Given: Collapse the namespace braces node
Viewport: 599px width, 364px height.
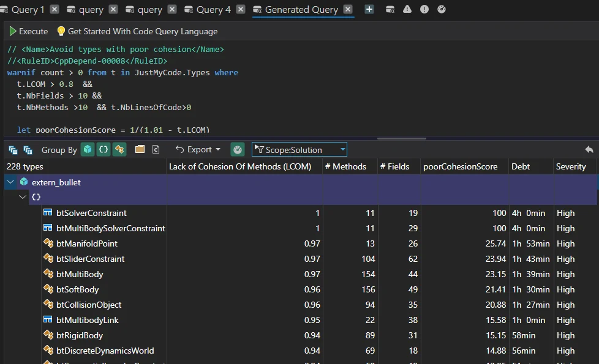Looking at the screenshot, I should pos(23,197).
